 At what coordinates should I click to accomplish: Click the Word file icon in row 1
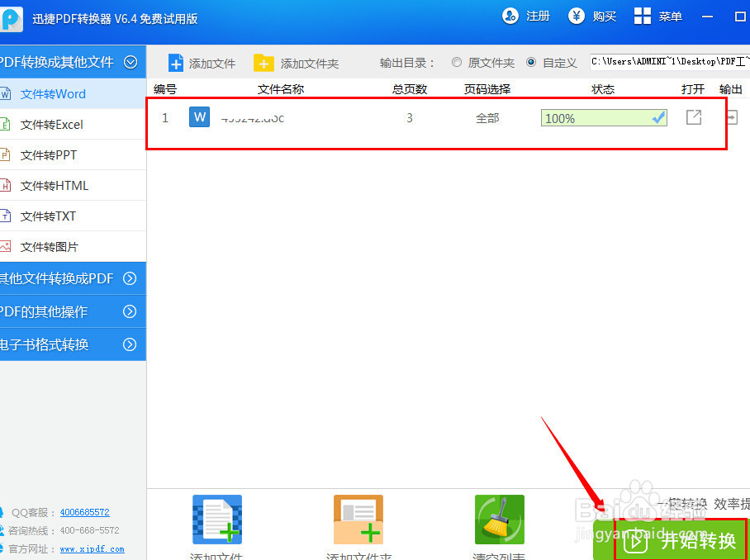tap(199, 117)
